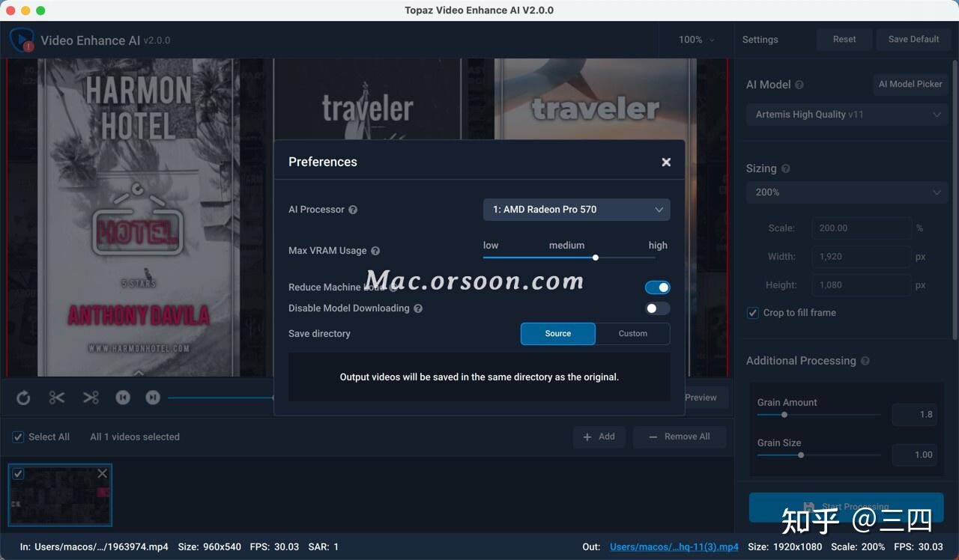Image resolution: width=959 pixels, height=560 pixels.
Task: Open help icon next to Sizing
Action: click(786, 169)
